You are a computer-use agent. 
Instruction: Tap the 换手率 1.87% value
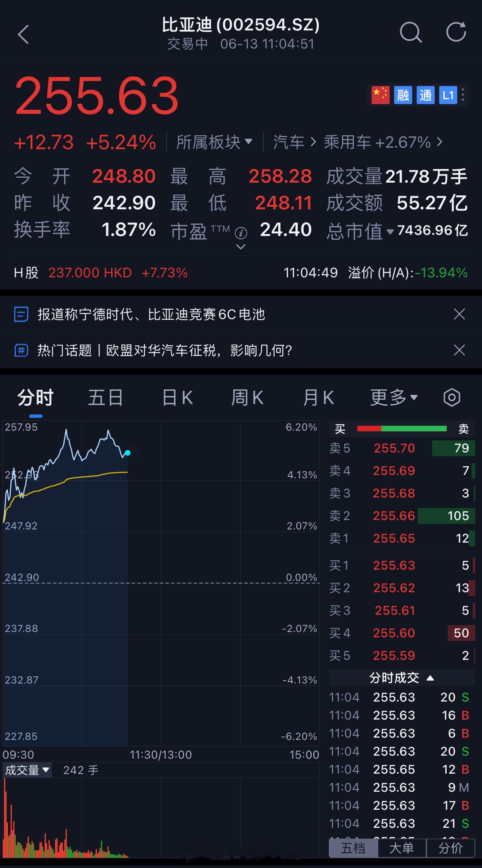click(128, 230)
